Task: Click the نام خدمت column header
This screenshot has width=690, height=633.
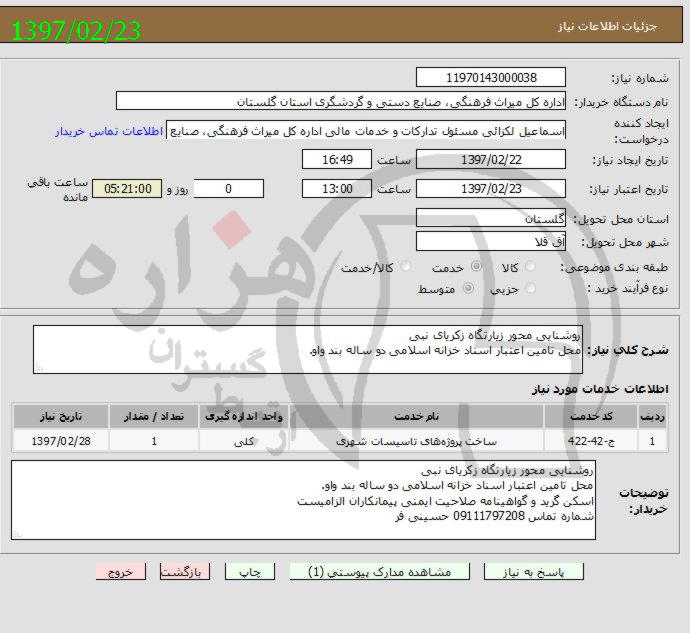Action: 416,416
